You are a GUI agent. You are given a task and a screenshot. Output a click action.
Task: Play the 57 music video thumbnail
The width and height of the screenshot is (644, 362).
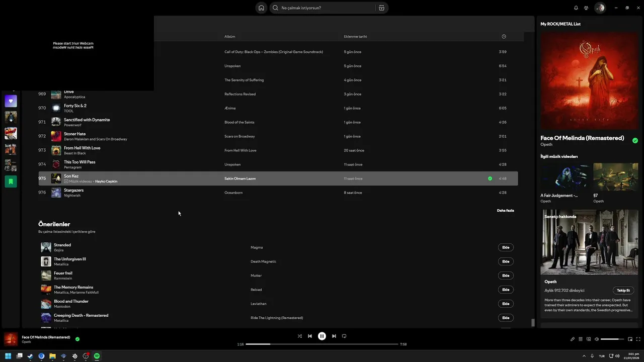tap(616, 176)
